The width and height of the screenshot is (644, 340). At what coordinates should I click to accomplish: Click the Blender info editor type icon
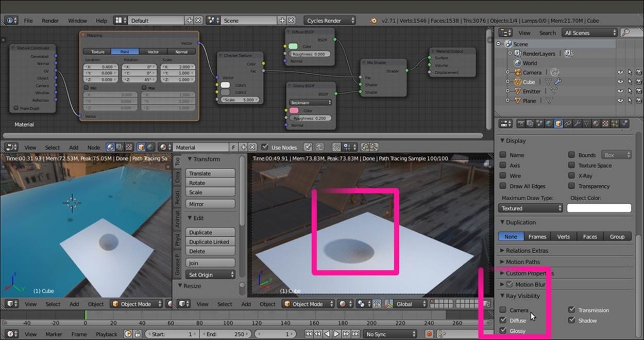pyautogui.click(x=11, y=21)
